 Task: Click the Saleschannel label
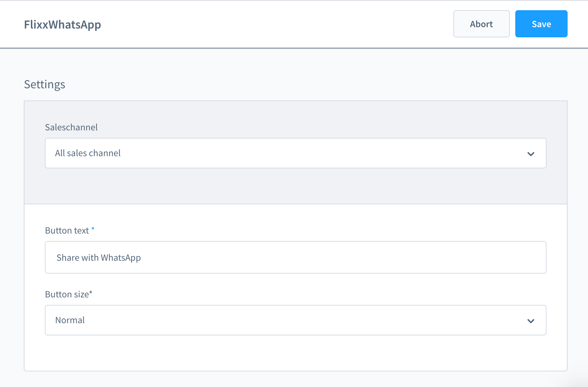point(71,127)
